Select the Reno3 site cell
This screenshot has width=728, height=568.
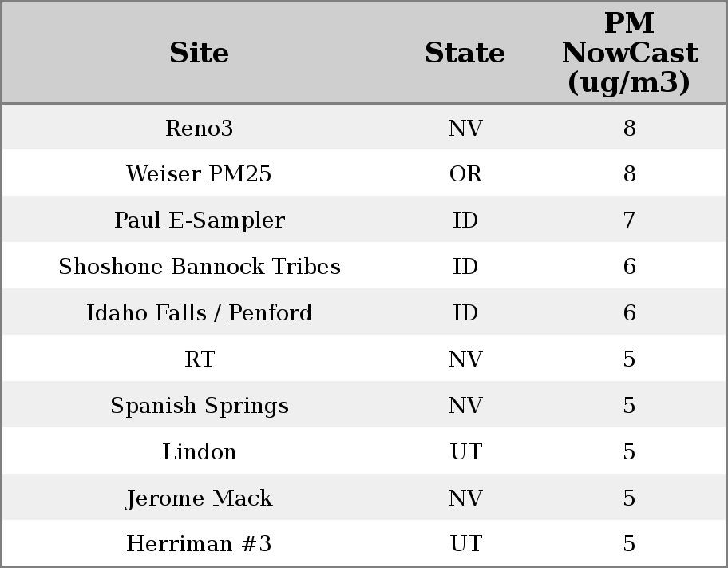point(199,129)
